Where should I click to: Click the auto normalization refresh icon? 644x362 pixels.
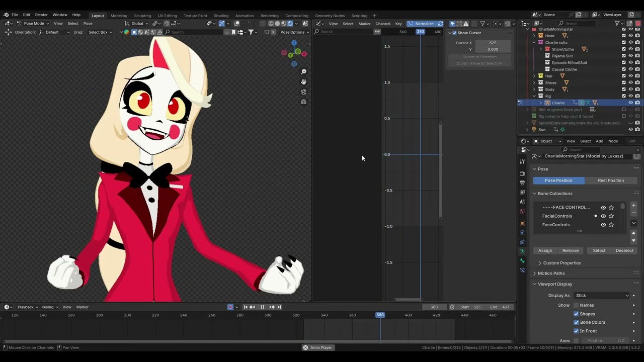pyautogui.click(x=440, y=24)
